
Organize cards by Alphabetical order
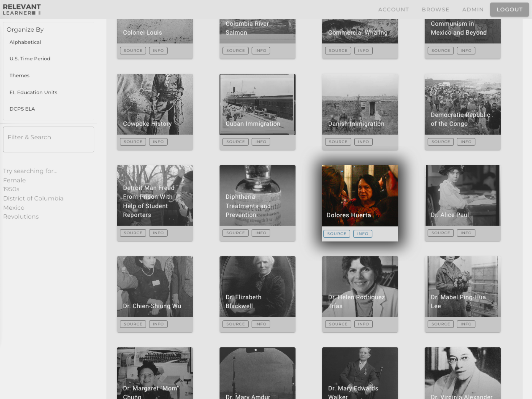(25, 42)
